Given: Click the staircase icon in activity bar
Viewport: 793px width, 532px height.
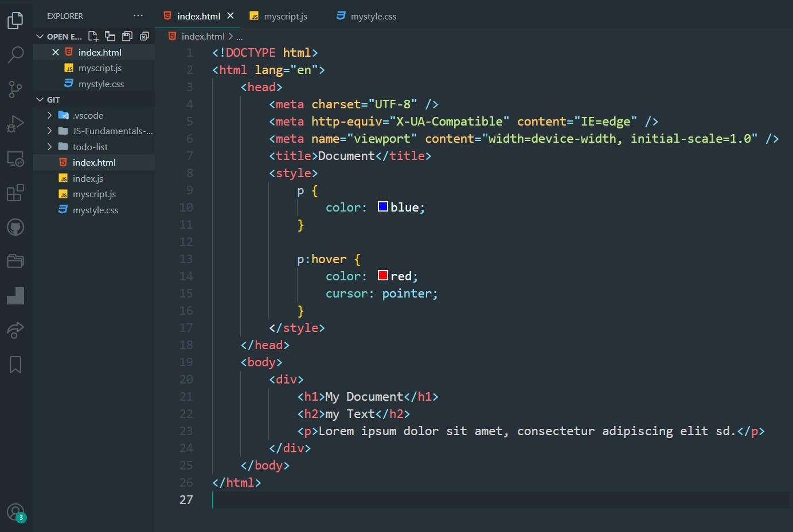Looking at the screenshot, I should [x=15, y=296].
